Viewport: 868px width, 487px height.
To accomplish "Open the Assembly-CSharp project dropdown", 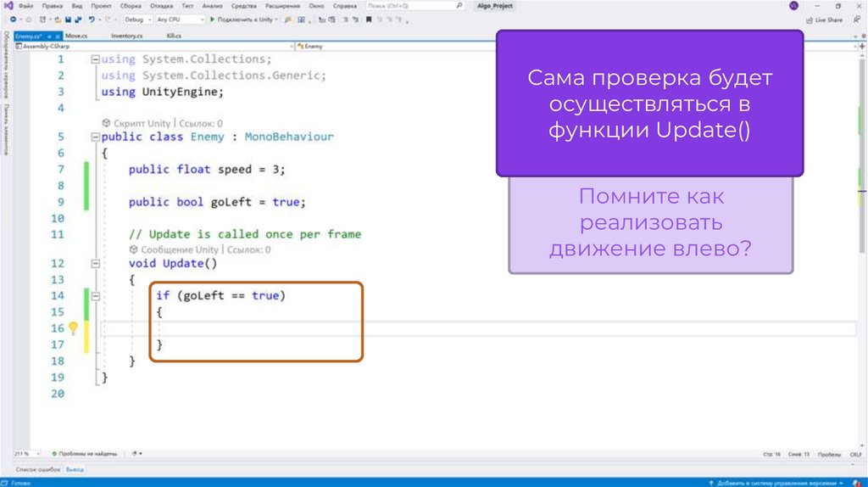I will (154, 47).
